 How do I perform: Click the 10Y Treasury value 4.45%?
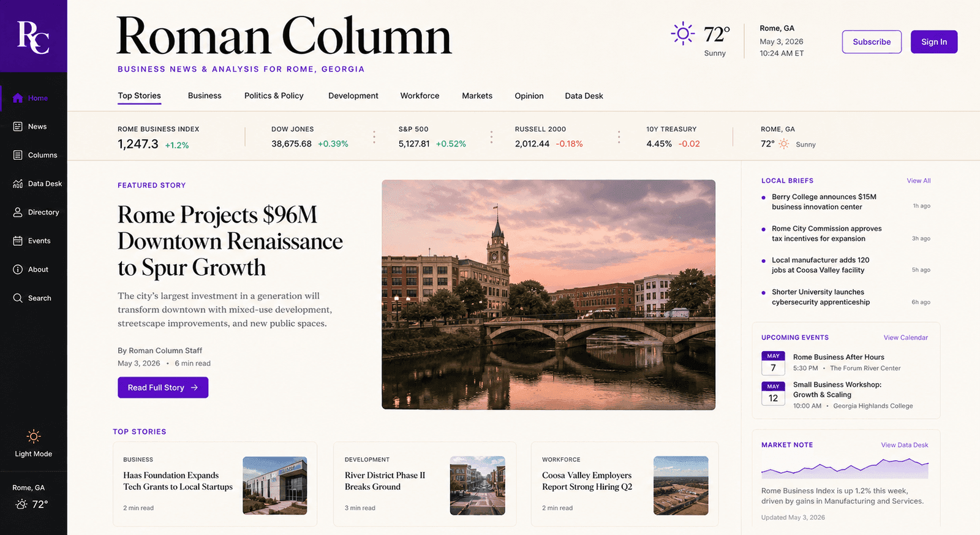(659, 144)
